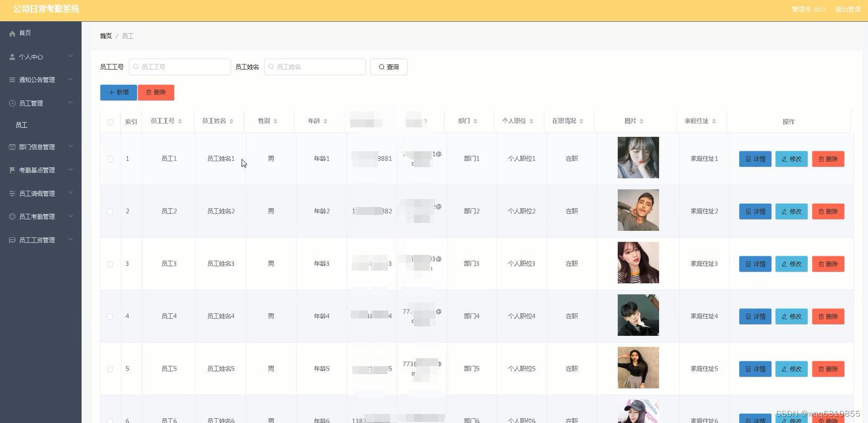
Task: Click 删除 for 员工3
Action: click(x=828, y=264)
